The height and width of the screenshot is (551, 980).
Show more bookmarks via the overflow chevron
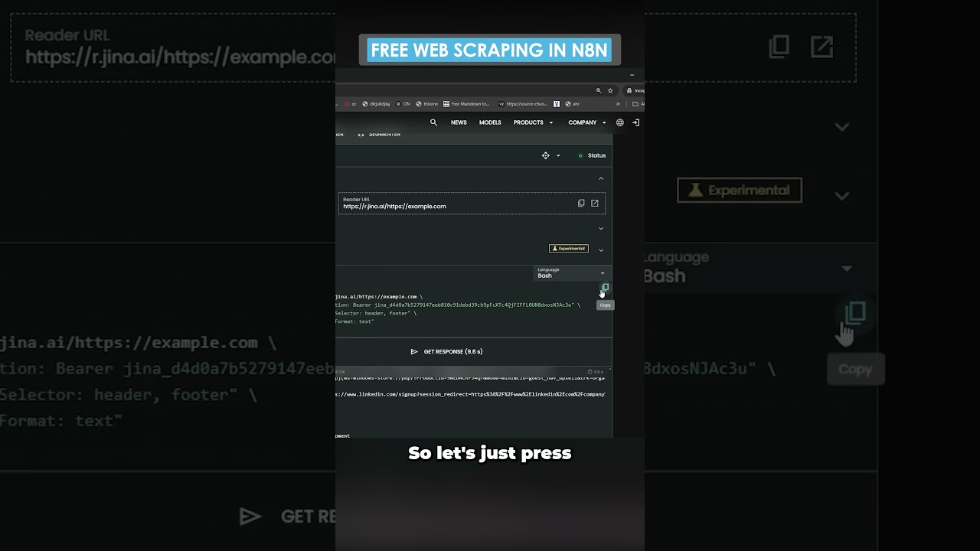(x=618, y=104)
